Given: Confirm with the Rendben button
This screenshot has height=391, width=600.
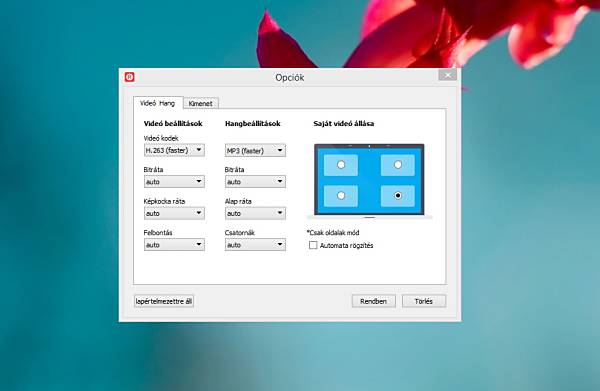Looking at the screenshot, I should coord(373,301).
